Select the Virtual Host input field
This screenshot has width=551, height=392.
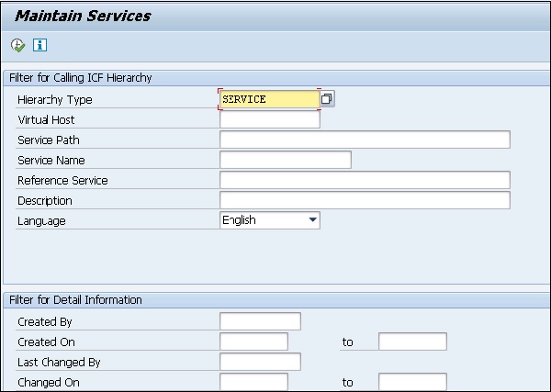[269, 119]
